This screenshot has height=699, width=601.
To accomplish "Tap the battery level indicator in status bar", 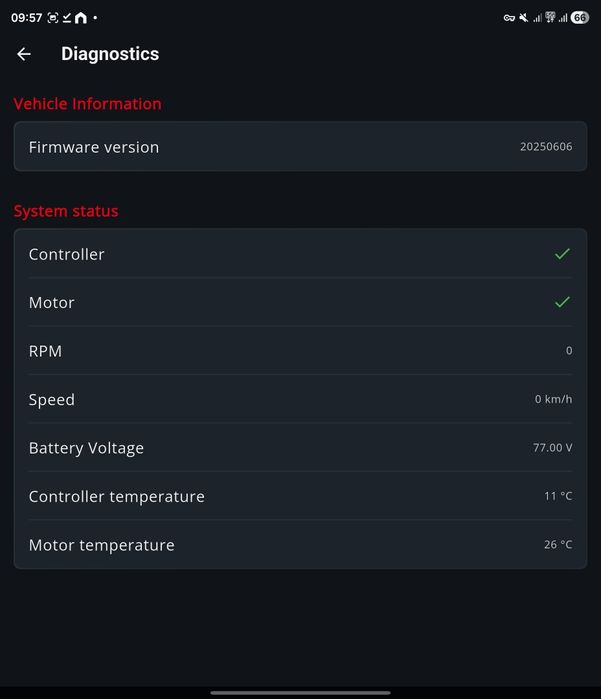I will tap(579, 18).
